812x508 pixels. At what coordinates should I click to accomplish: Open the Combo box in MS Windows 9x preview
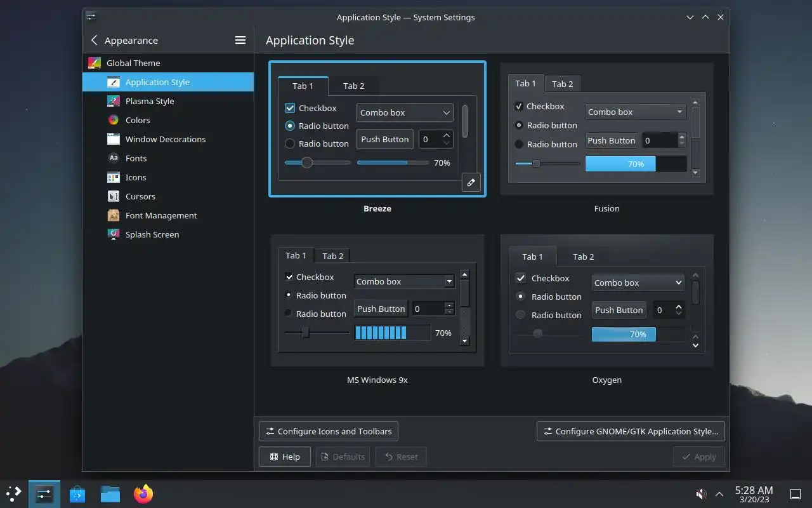[x=404, y=281]
